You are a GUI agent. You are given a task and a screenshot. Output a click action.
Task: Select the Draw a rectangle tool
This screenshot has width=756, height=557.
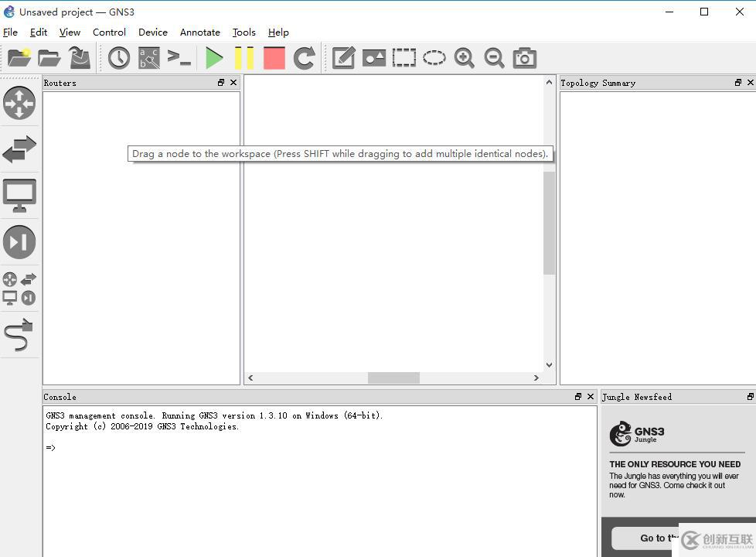(x=404, y=58)
